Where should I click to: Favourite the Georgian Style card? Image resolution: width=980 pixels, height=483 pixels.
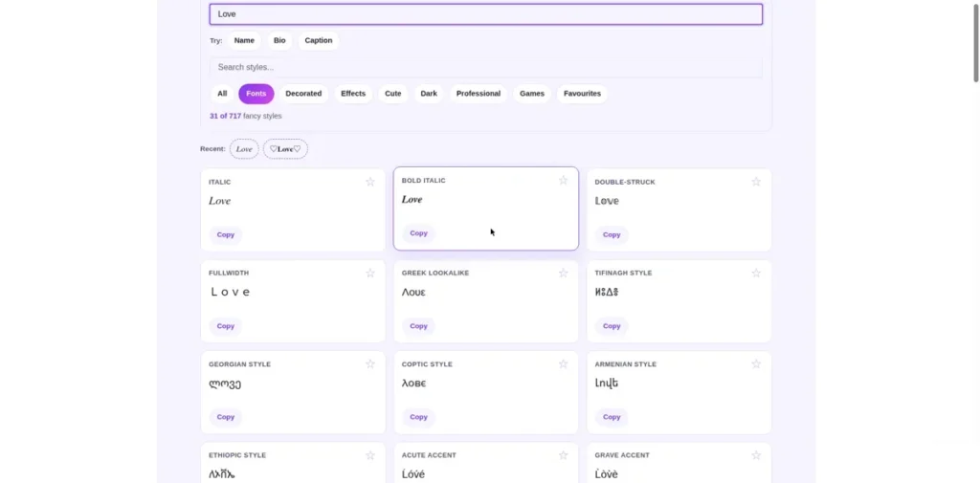point(370,364)
